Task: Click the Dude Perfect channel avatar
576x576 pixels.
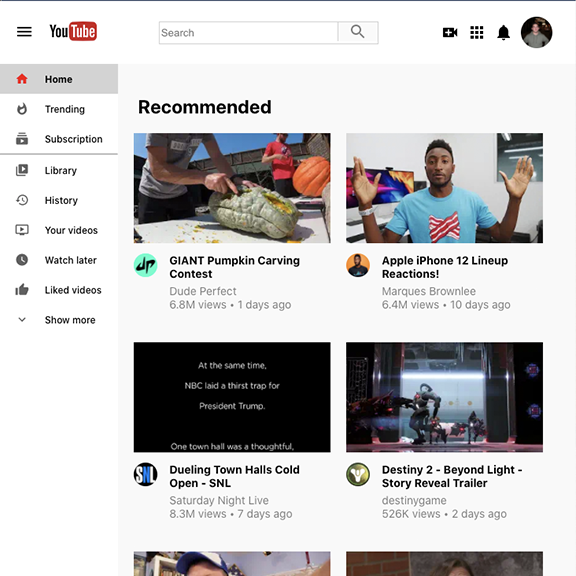Action: coord(145,265)
